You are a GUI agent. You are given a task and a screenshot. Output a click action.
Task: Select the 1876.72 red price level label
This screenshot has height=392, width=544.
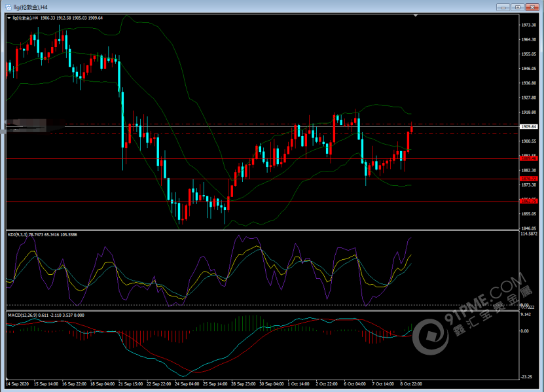(528, 179)
